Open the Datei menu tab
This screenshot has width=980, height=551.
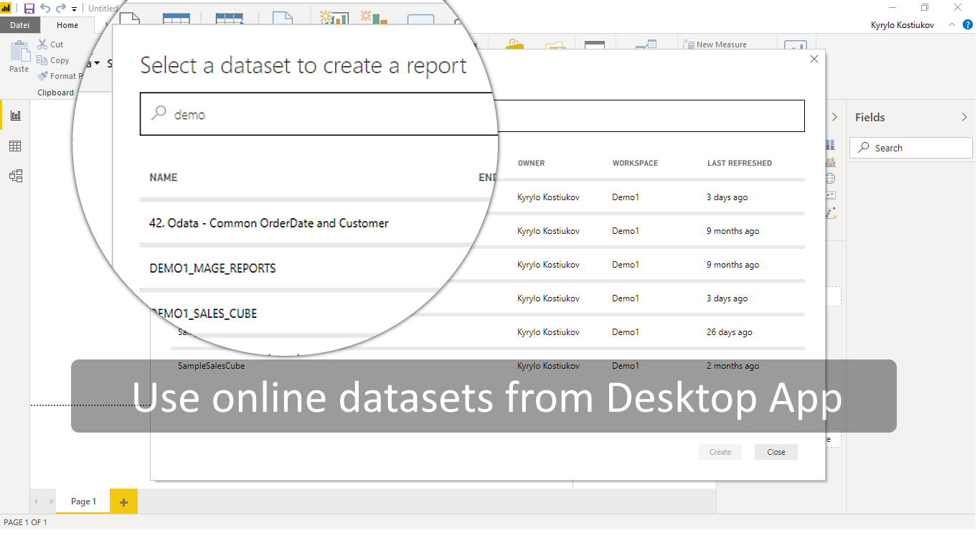point(20,24)
